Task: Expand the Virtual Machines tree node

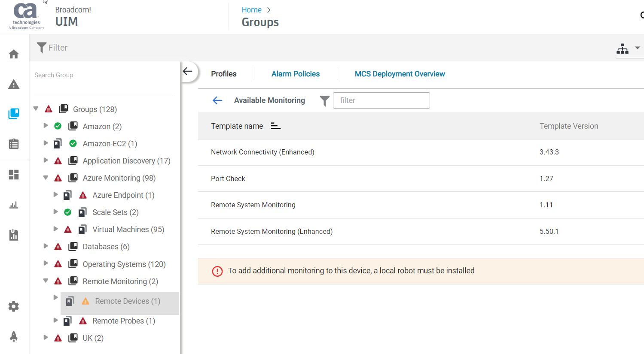Action: click(x=56, y=229)
